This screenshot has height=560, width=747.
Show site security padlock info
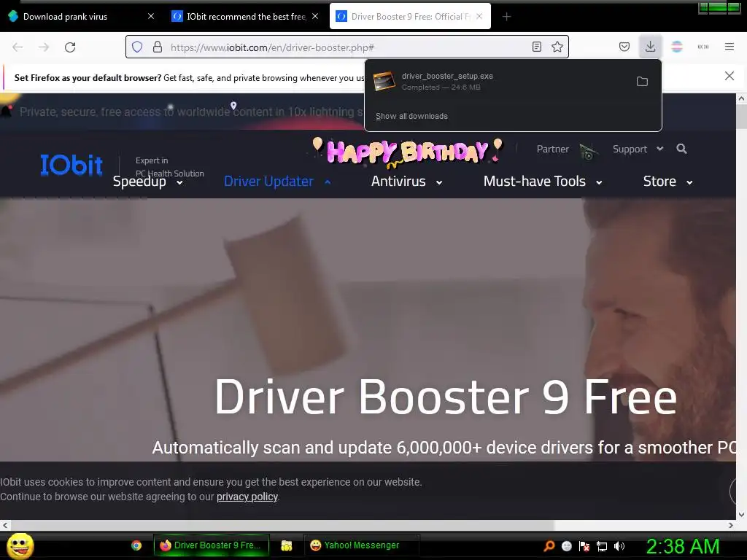(158, 47)
